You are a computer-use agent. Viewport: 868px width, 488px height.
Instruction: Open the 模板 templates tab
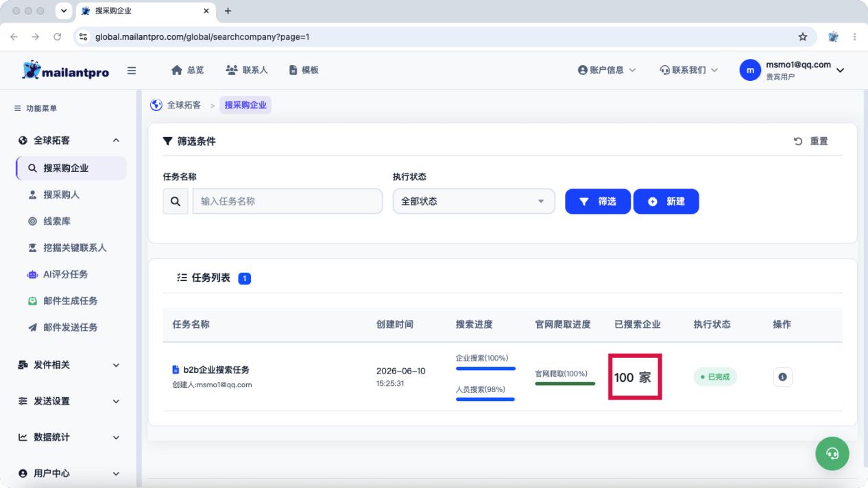click(304, 70)
